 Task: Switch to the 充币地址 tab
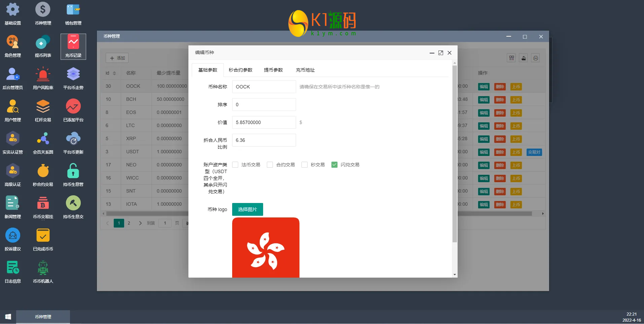305,70
